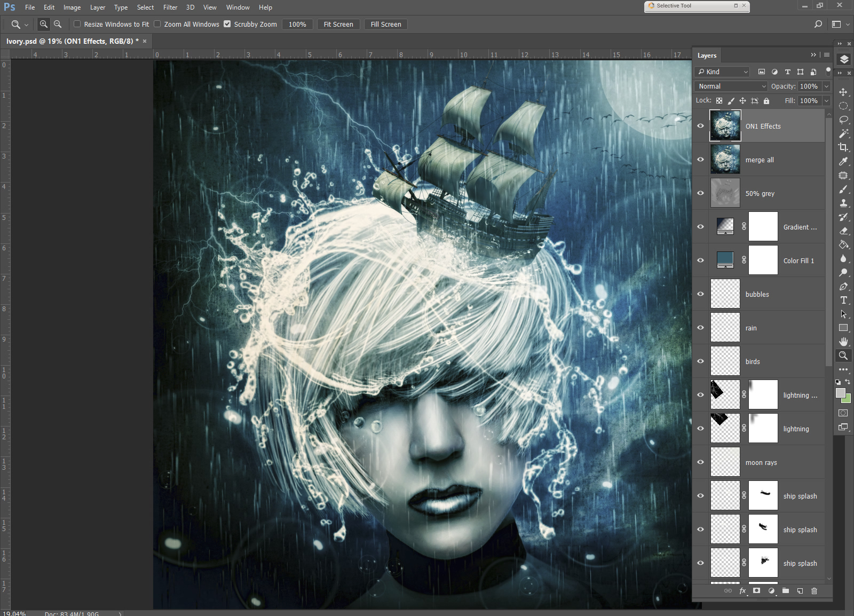Click the Zoom Out magnifier icon

[x=58, y=25]
